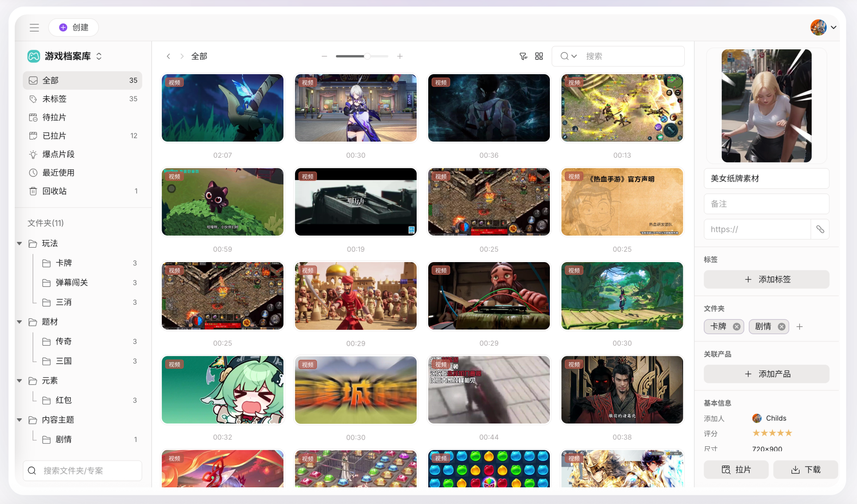Remove the 剧情 folder chip
The image size is (857, 504).
pyautogui.click(x=781, y=327)
